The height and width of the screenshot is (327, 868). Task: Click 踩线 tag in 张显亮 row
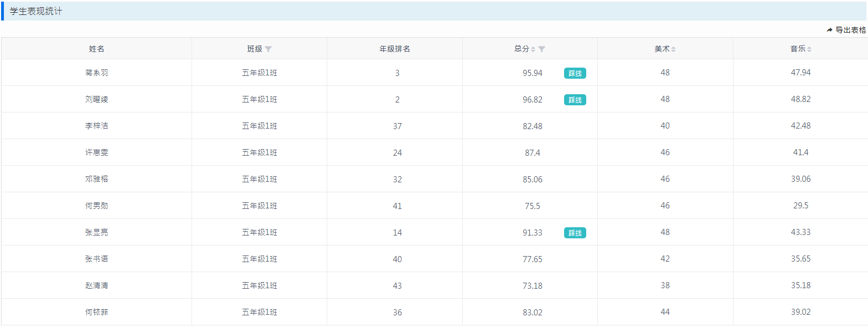click(x=575, y=233)
